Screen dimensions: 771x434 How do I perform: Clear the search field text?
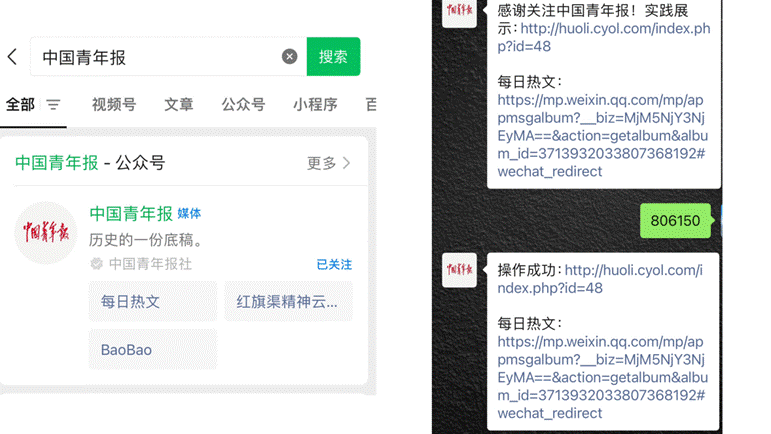pyautogui.click(x=289, y=57)
